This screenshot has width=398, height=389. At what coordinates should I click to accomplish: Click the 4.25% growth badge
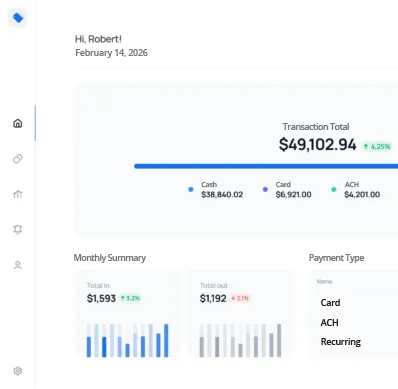[x=377, y=146]
